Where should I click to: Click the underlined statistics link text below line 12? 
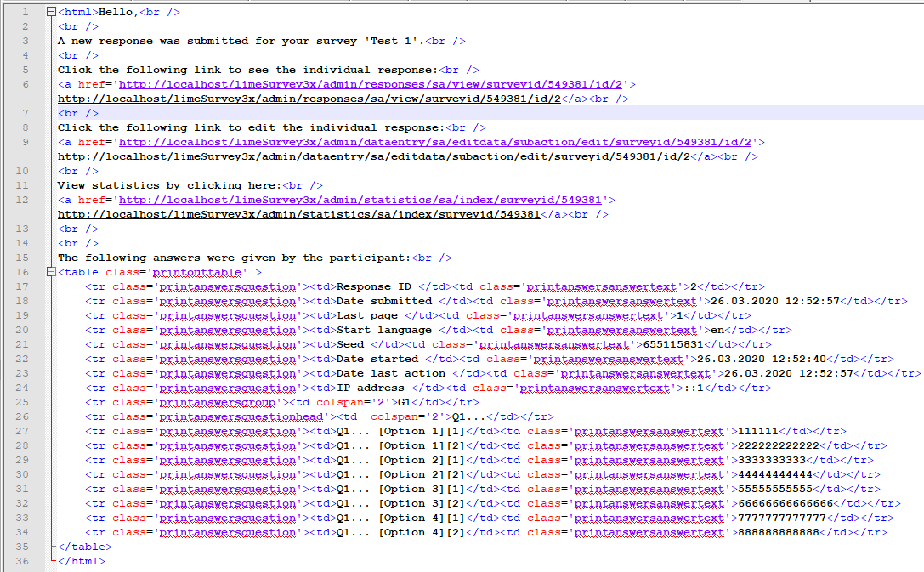tap(298, 214)
